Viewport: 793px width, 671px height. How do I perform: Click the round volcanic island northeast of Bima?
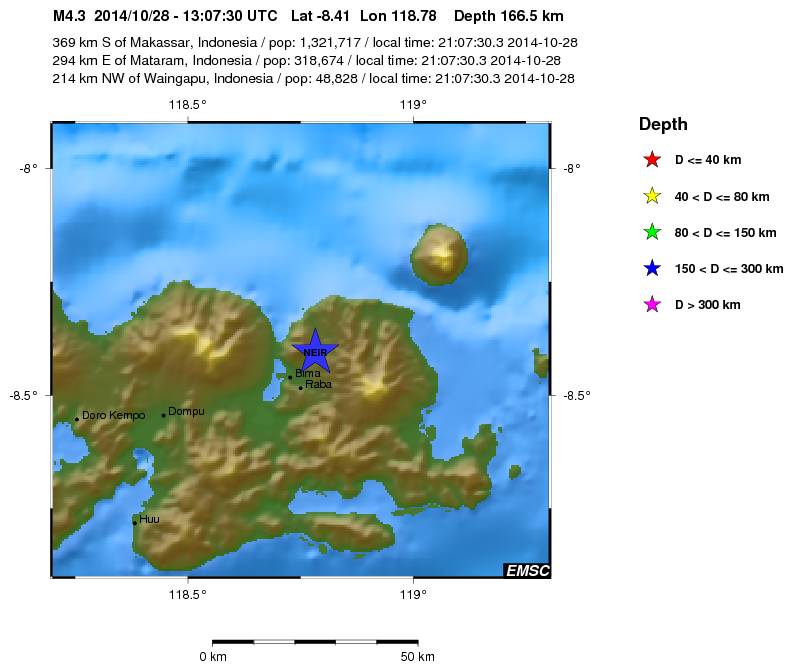pyautogui.click(x=438, y=254)
